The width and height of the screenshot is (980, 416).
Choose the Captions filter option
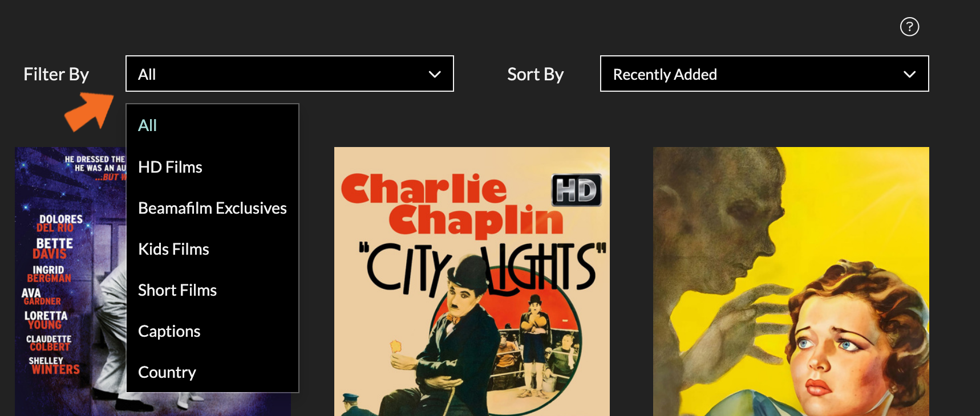(x=169, y=331)
